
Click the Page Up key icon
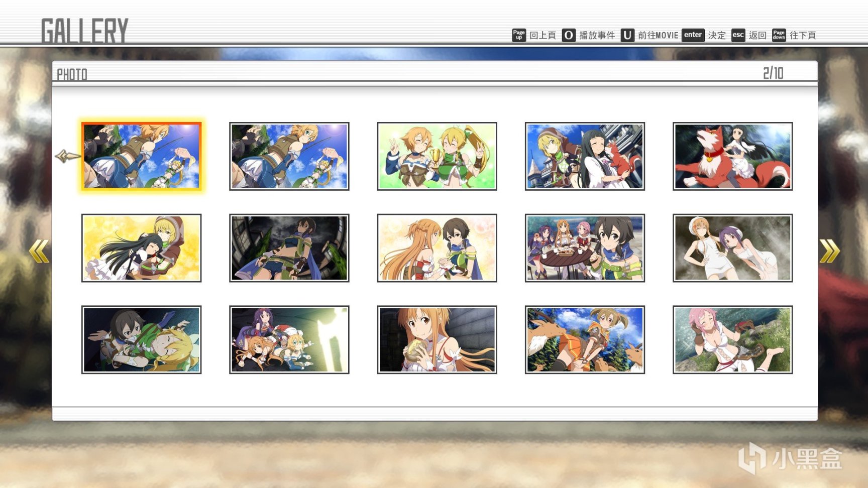pyautogui.click(x=519, y=35)
